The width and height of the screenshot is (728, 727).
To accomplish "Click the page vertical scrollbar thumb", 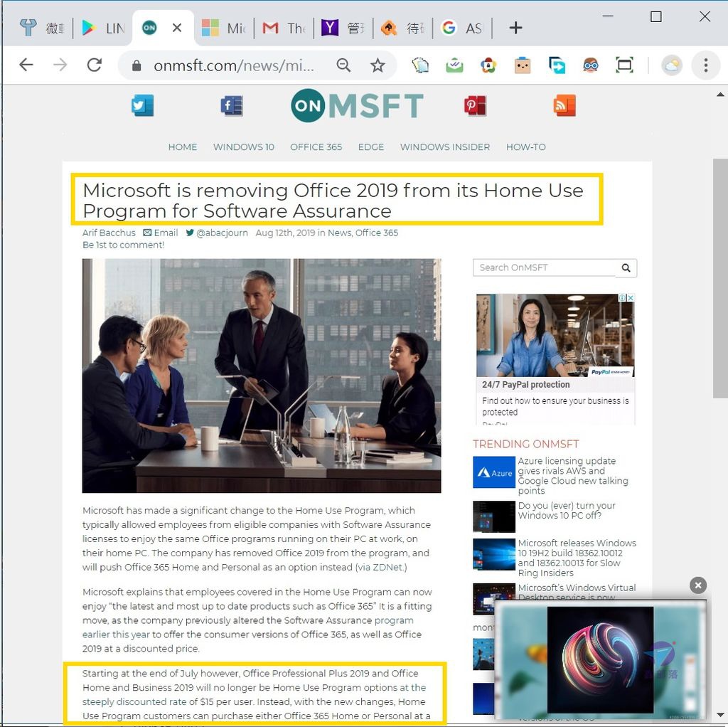I will 720,278.
